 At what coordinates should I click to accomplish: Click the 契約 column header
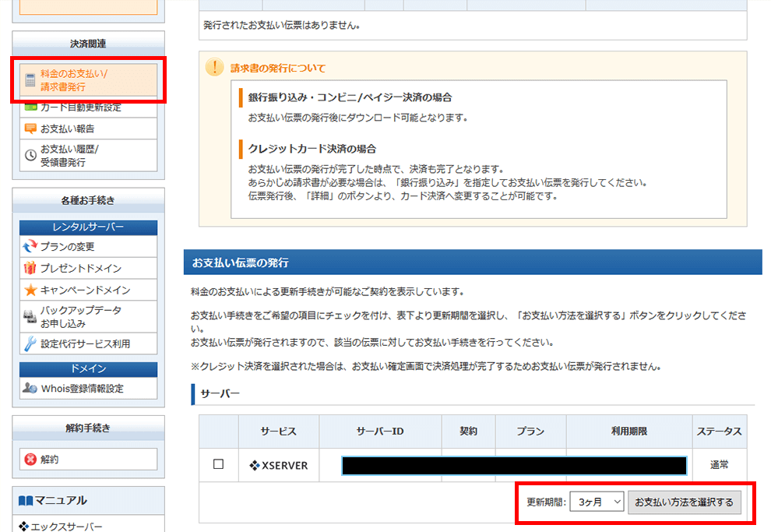coord(469,432)
